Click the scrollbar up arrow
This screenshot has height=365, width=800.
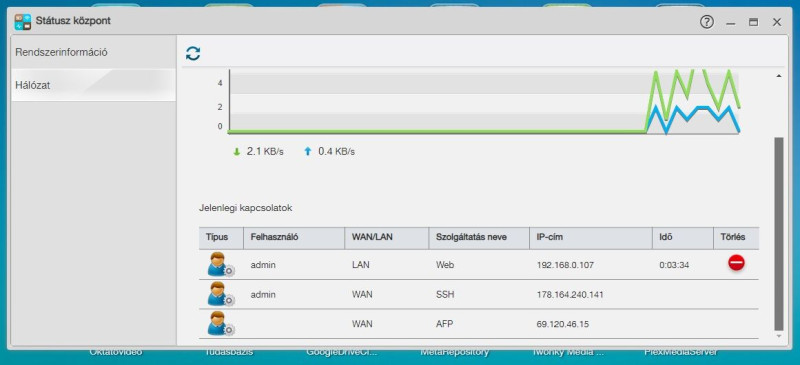pyautogui.click(x=779, y=76)
